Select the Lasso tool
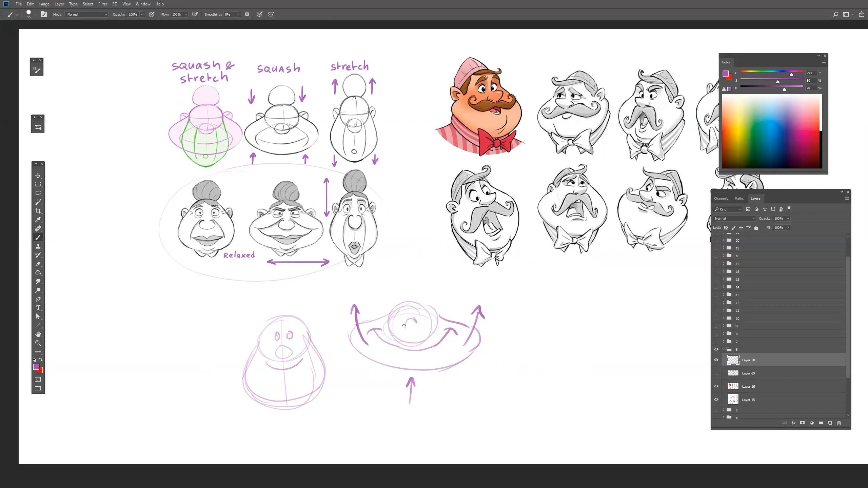Screen dimensions: 868x488 pos(38,193)
